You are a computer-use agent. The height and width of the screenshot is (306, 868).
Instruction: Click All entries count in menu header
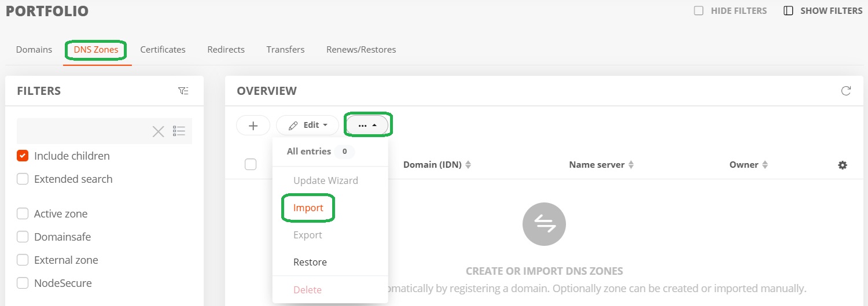(x=344, y=152)
